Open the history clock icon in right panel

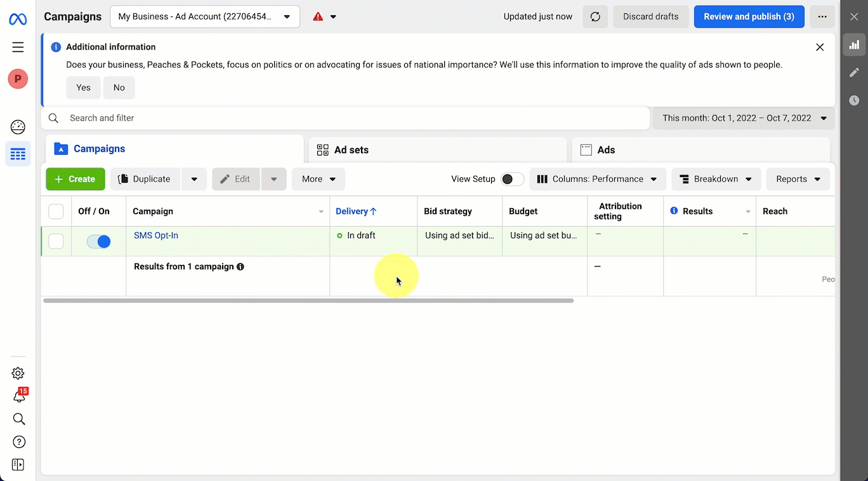coord(854,100)
